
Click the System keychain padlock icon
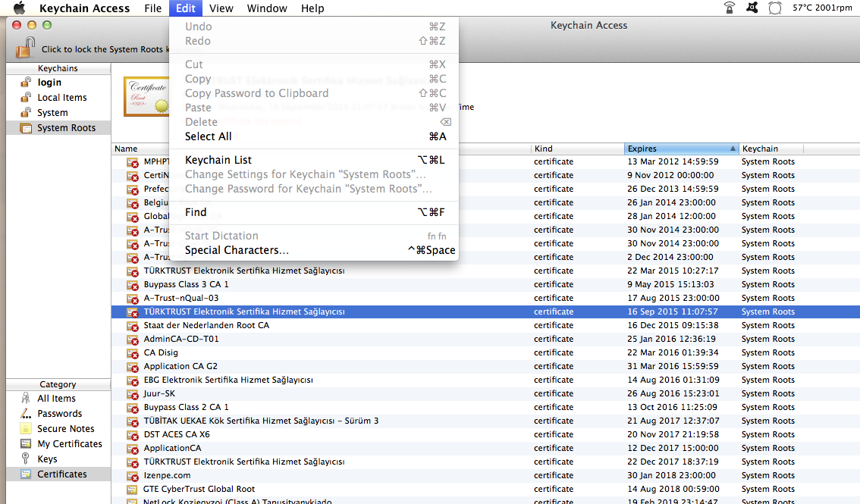26,112
